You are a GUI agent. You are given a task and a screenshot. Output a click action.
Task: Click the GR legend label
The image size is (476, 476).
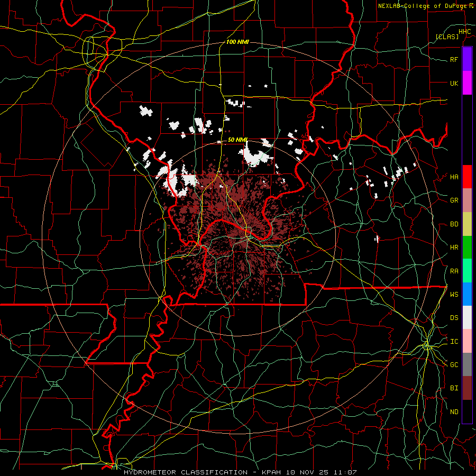(454, 200)
